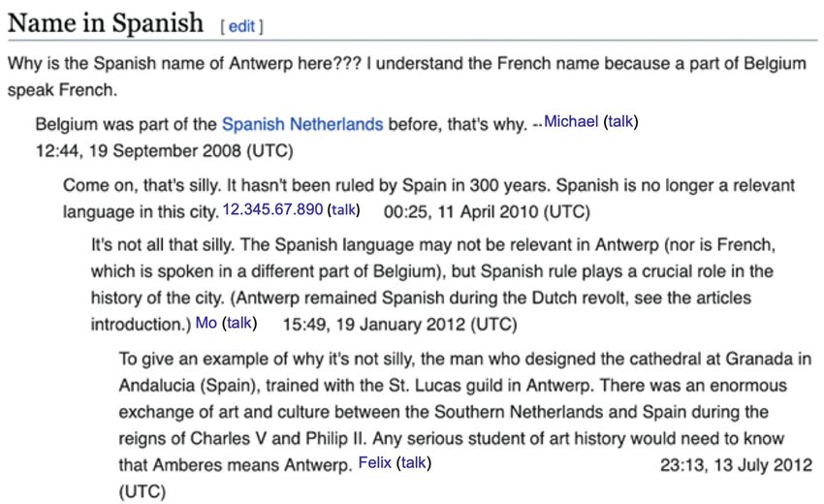Screen dimensions: 824x504
Task: Click the Name in Spanish section heading
Action: point(106,23)
